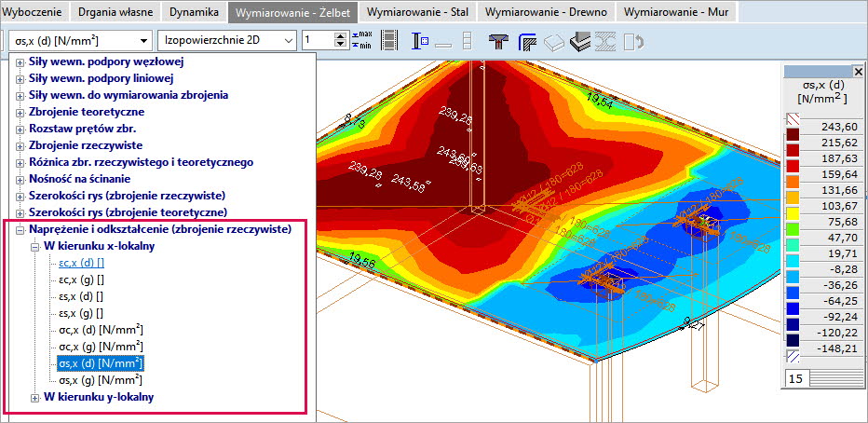
Task: Click the blue corner hatched section icon
Action: pos(527,41)
